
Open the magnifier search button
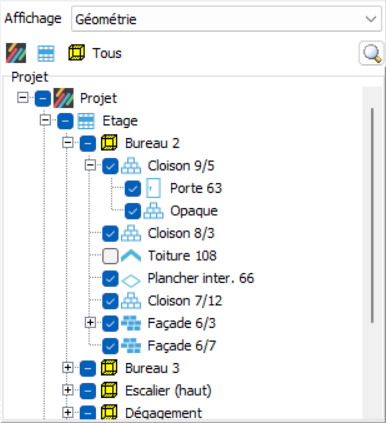coord(372,53)
